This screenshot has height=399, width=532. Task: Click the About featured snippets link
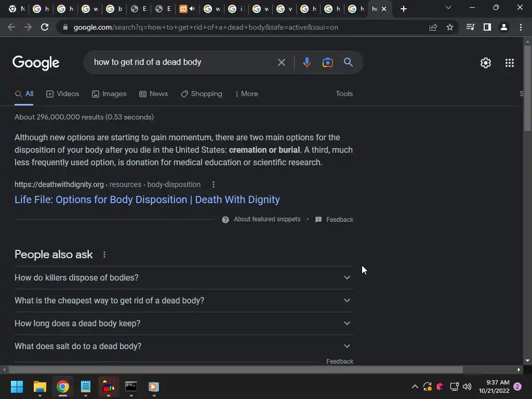point(267,219)
